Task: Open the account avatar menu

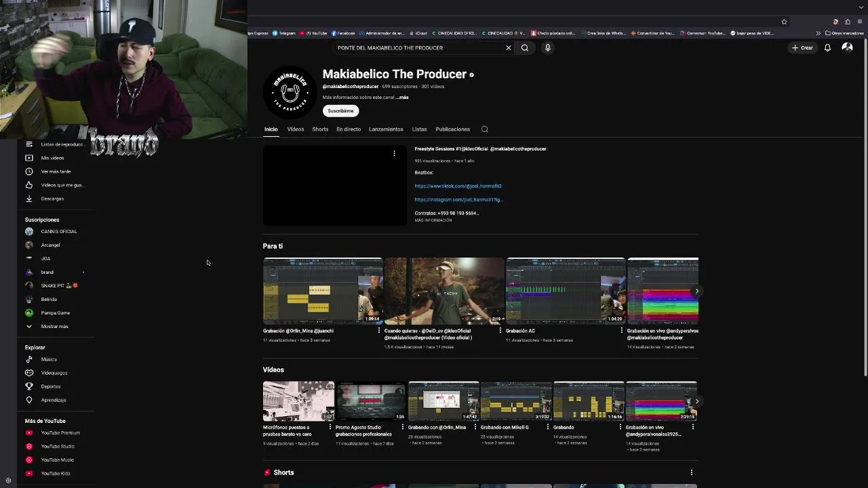Action: [847, 47]
